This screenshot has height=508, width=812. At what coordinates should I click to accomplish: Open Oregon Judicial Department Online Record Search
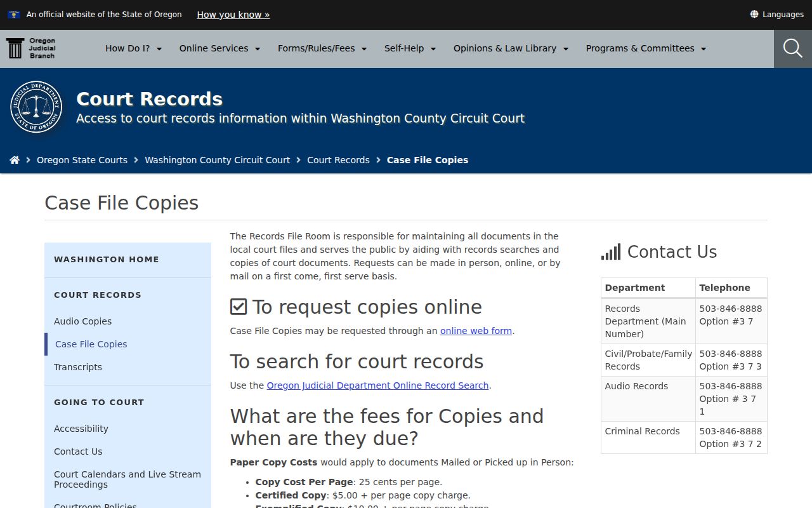(x=378, y=385)
